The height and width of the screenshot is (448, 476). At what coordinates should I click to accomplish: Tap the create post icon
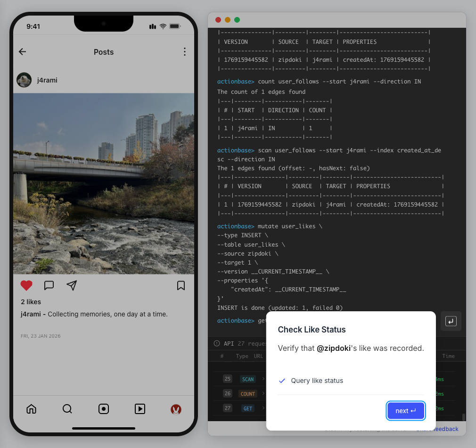click(104, 409)
